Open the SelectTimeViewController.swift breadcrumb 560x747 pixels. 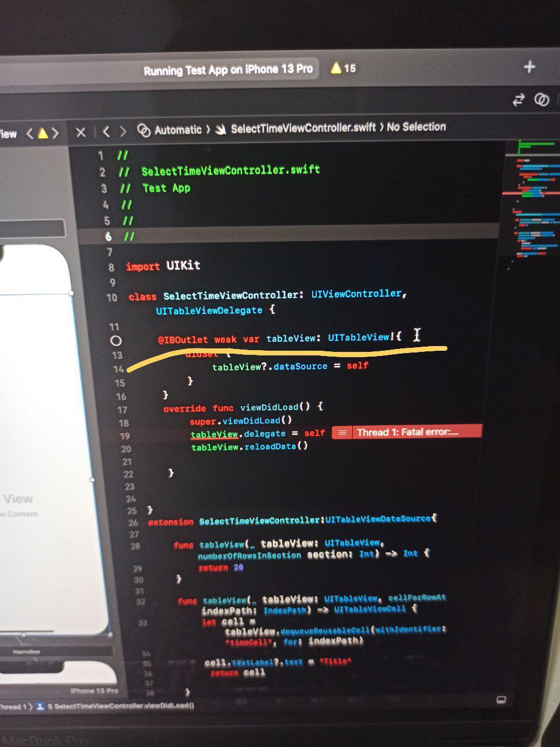(296, 128)
